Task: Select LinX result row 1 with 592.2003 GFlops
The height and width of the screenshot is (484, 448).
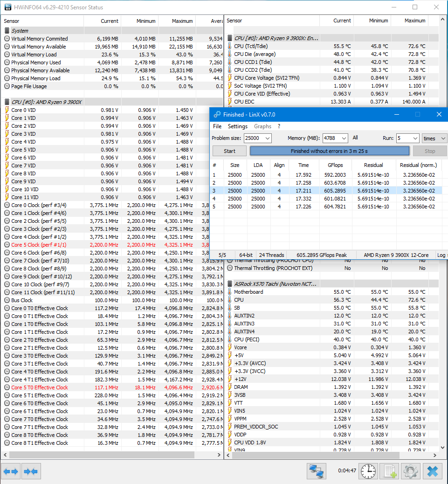Action: [x=327, y=175]
